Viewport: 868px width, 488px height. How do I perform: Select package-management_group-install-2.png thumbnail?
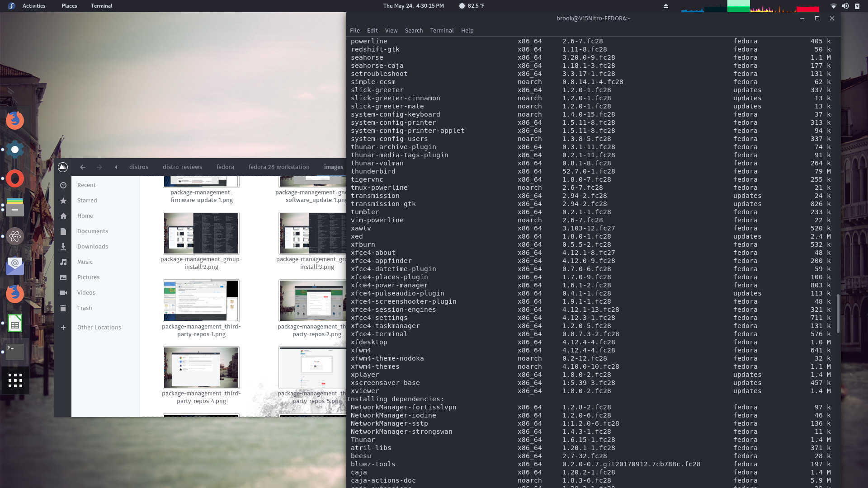pyautogui.click(x=201, y=233)
